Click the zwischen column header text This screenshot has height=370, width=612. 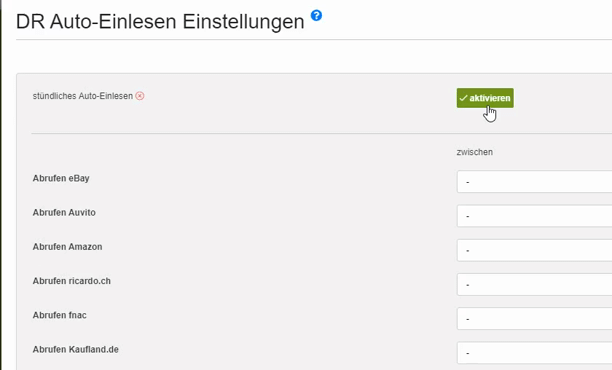[475, 152]
